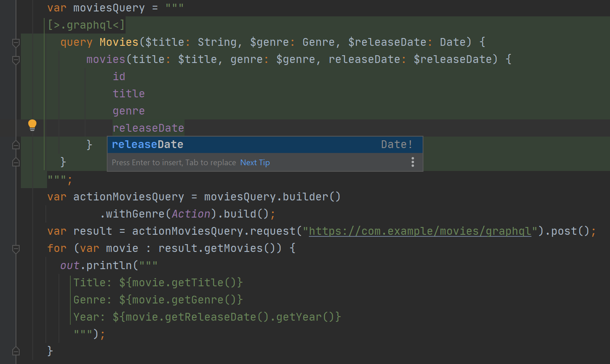Open the three-dot options menu in completion popup
The width and height of the screenshot is (610, 364).
point(413,162)
